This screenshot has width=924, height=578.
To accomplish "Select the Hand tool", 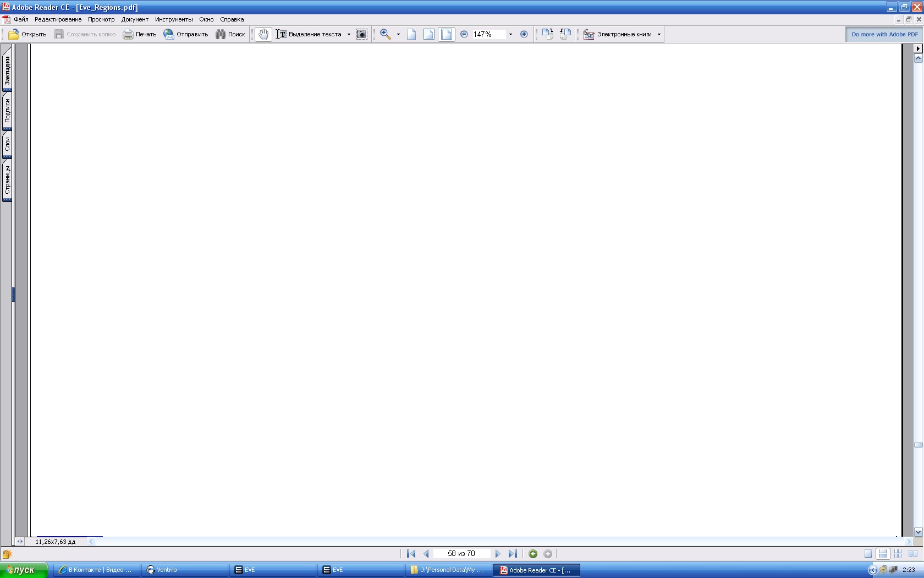I will click(263, 34).
